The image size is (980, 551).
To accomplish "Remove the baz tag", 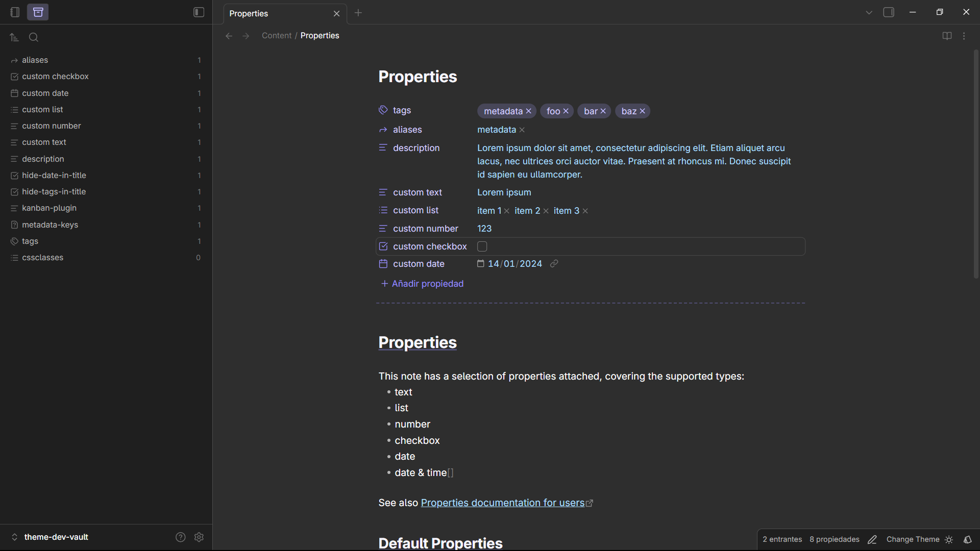I will 643,111.
